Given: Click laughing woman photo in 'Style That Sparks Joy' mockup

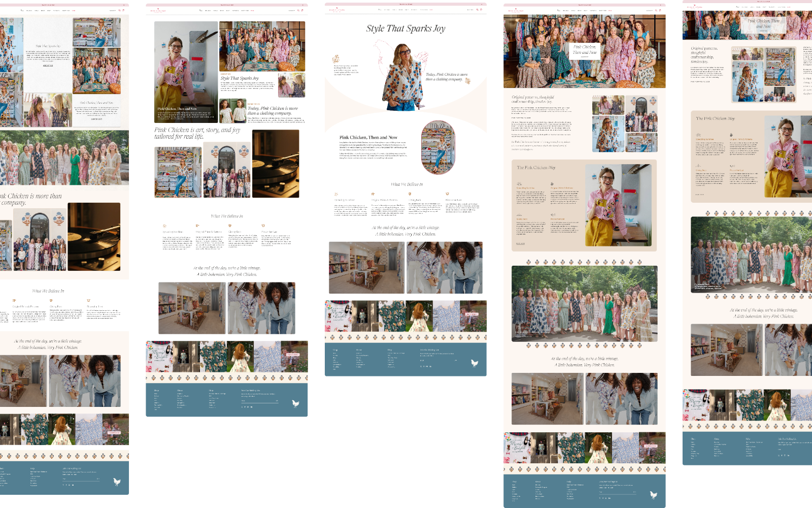Looking at the screenshot, I should click(x=445, y=268).
